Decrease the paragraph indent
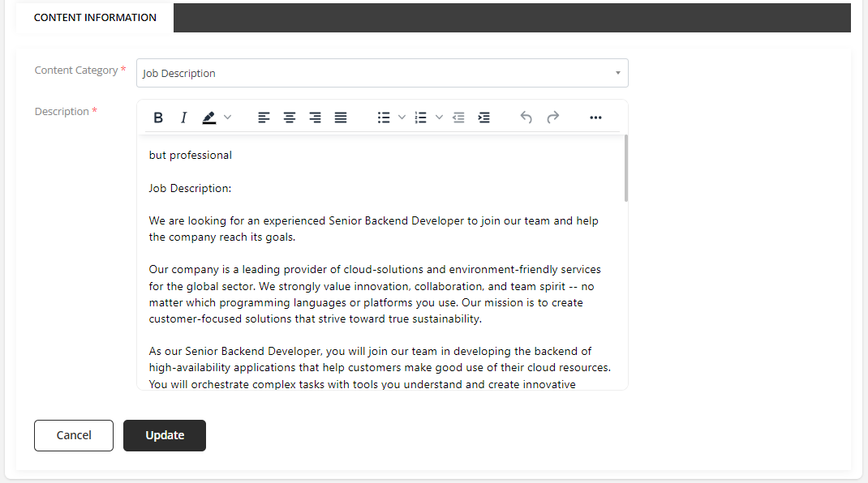 pyautogui.click(x=458, y=118)
